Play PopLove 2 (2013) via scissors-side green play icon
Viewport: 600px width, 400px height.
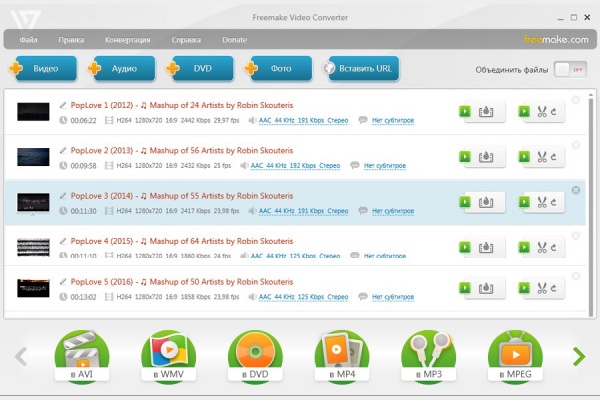(x=524, y=157)
